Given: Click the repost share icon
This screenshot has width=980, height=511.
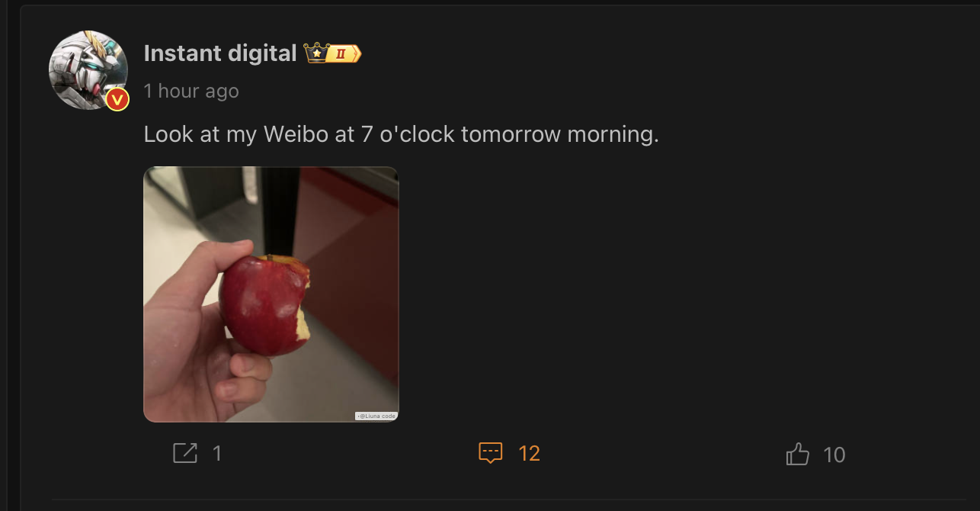Looking at the screenshot, I should click(x=185, y=453).
